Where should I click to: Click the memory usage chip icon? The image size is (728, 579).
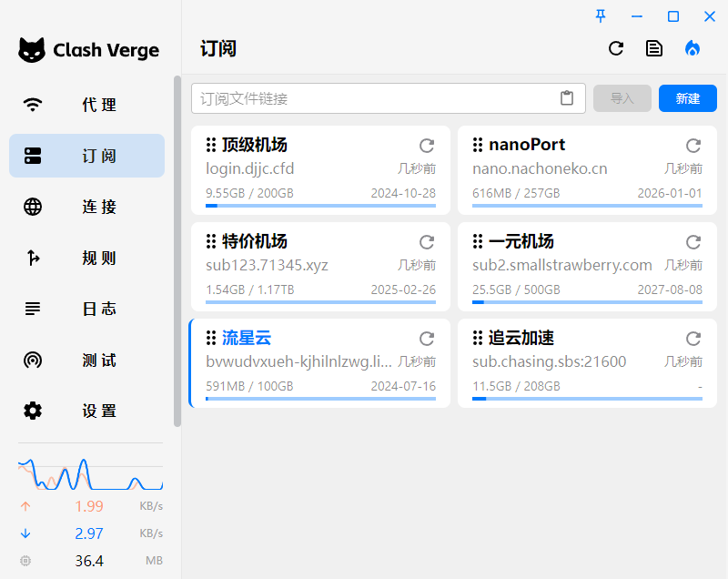[x=25, y=561]
